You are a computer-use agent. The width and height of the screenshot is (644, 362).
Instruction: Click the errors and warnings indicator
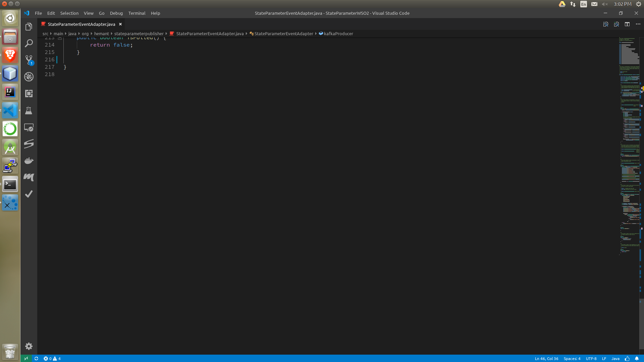tap(52, 358)
